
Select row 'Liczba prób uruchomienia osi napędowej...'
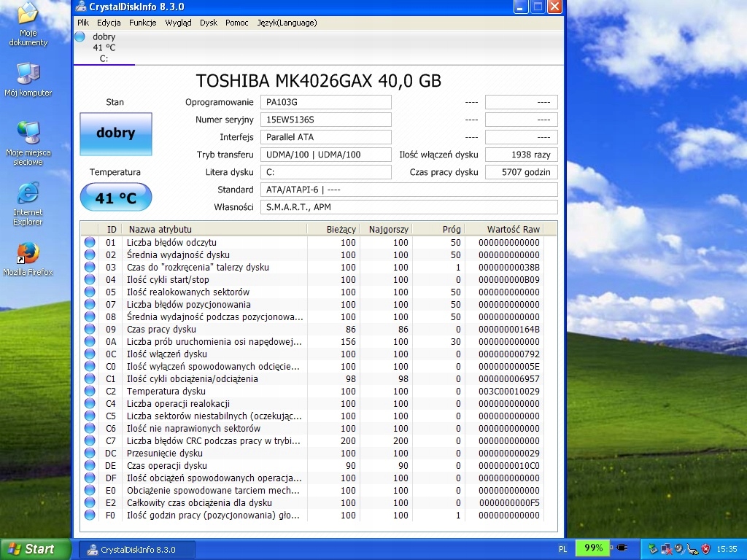pyautogui.click(x=312, y=341)
